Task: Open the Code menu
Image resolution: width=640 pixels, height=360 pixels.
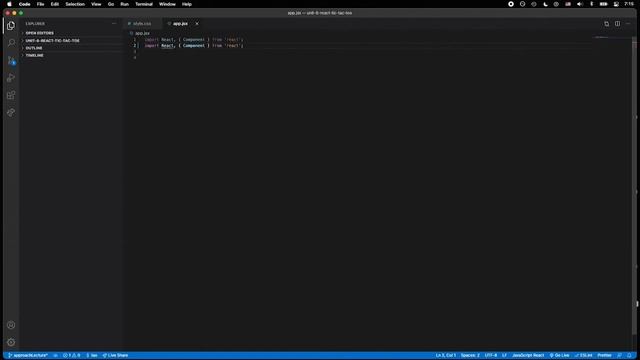Action: tap(24, 4)
